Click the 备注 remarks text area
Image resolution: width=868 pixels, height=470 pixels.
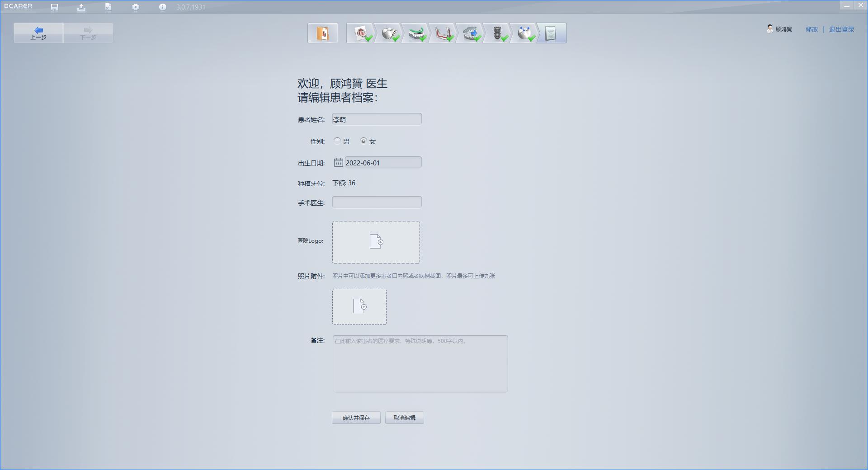(x=420, y=364)
